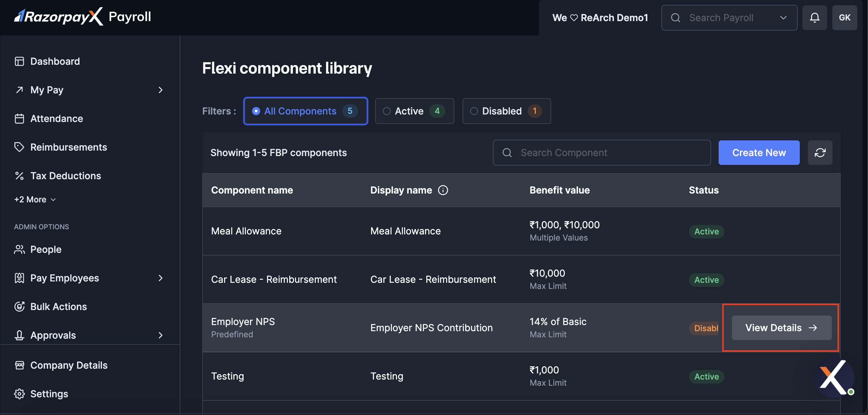This screenshot has width=868, height=415.
Task: Click the Disabled count badge 1
Action: coord(535,111)
